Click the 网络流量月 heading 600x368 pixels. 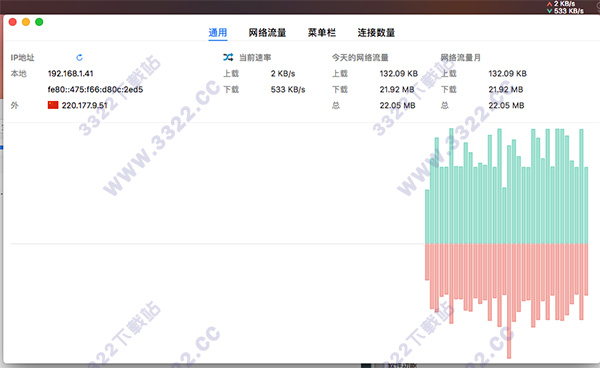click(x=460, y=57)
